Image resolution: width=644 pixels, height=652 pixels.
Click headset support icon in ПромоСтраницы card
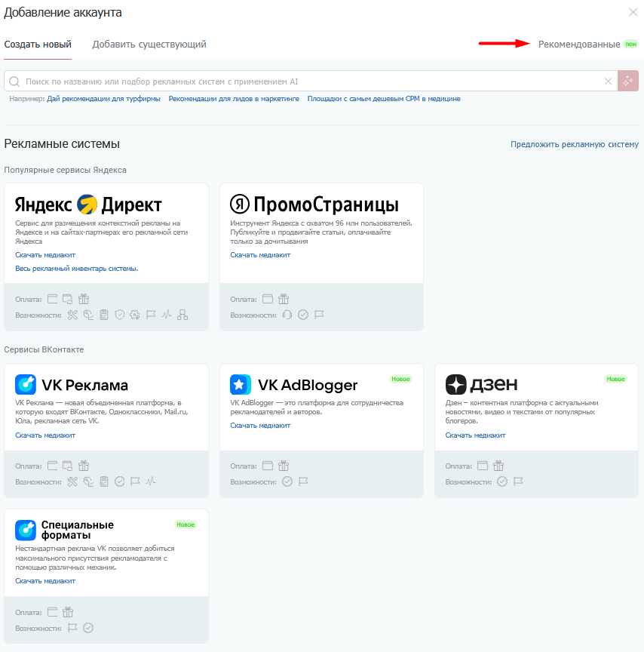pyautogui.click(x=287, y=315)
